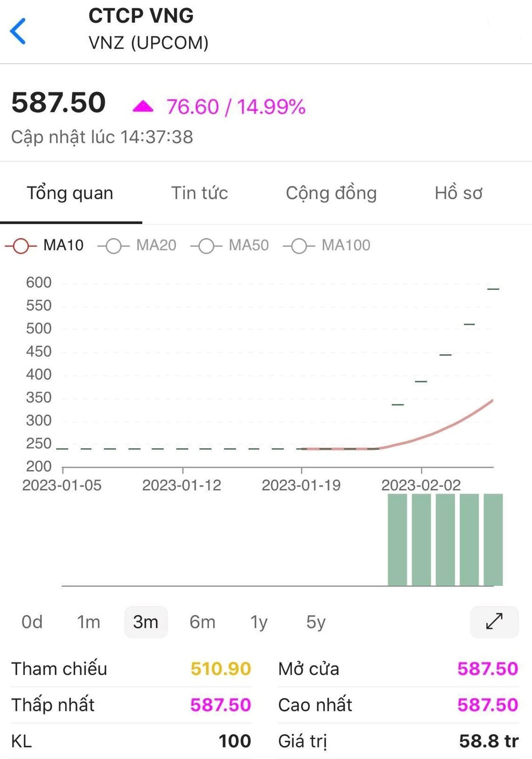Enable the MA20 moving average line

[x=137, y=245]
